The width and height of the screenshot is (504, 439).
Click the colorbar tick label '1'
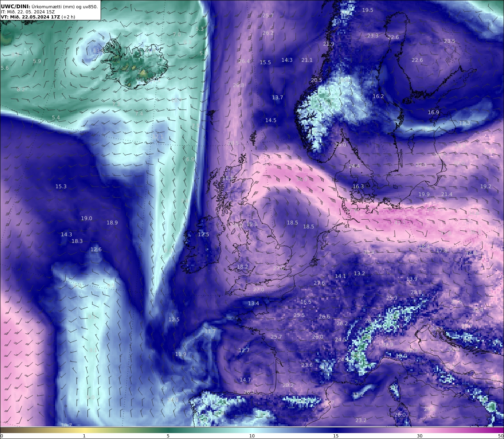[84, 436]
